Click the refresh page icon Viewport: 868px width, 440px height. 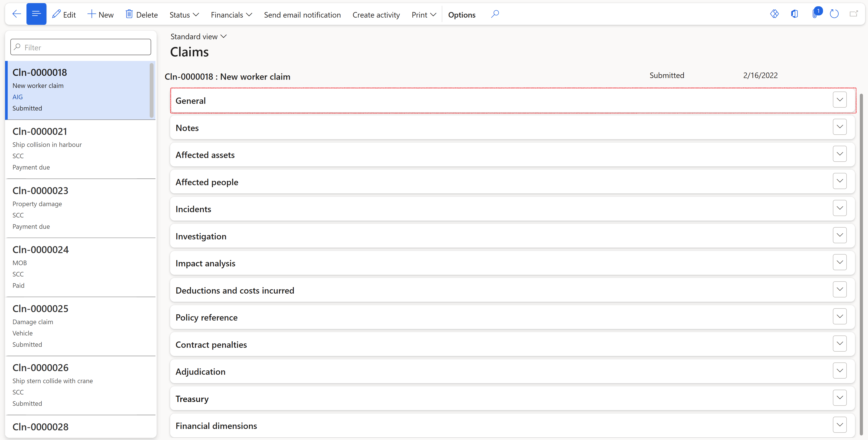pyautogui.click(x=834, y=14)
